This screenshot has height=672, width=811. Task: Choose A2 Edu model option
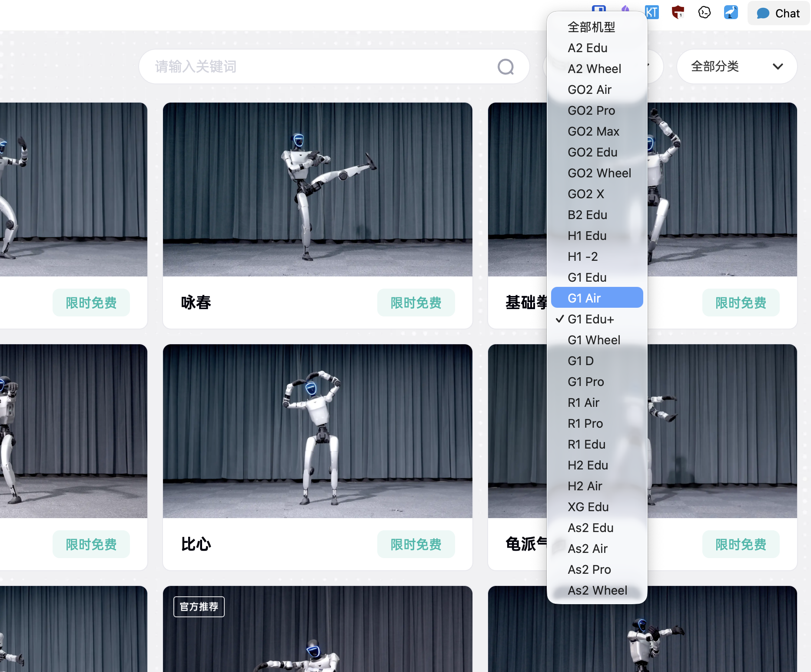click(x=597, y=48)
